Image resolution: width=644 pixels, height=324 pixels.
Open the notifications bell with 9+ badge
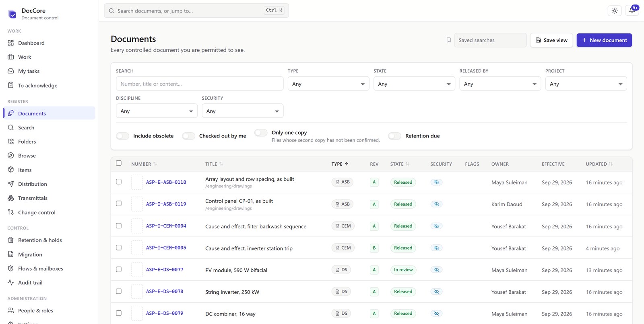pyautogui.click(x=632, y=11)
